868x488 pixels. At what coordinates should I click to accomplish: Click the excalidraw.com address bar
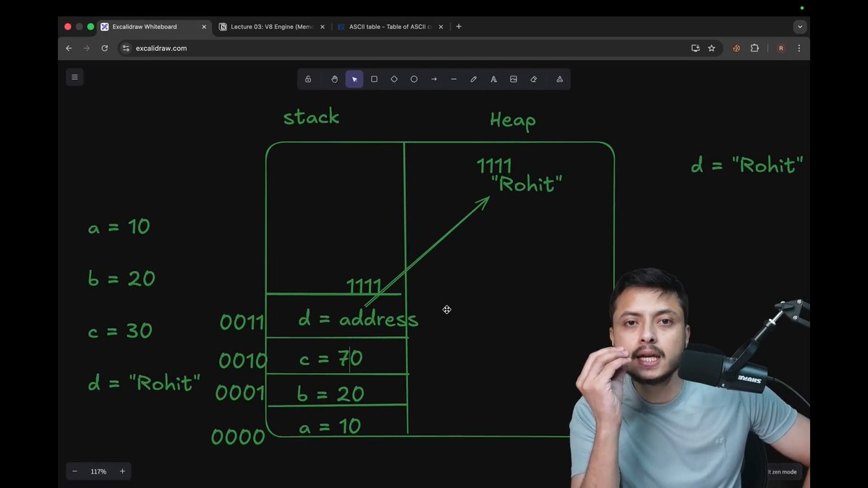(420, 48)
